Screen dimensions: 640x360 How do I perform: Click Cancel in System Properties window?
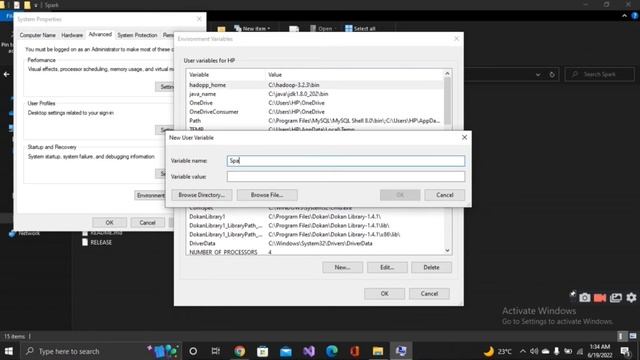[x=147, y=222]
